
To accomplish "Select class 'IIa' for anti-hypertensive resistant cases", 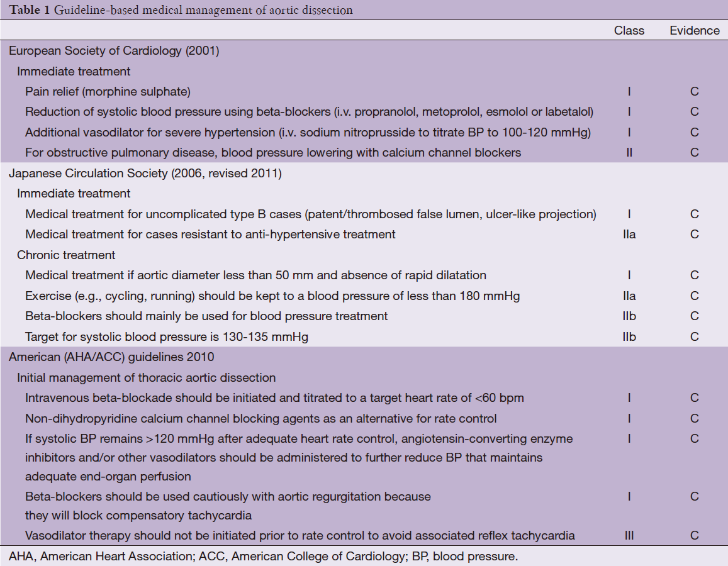I will (x=629, y=235).
